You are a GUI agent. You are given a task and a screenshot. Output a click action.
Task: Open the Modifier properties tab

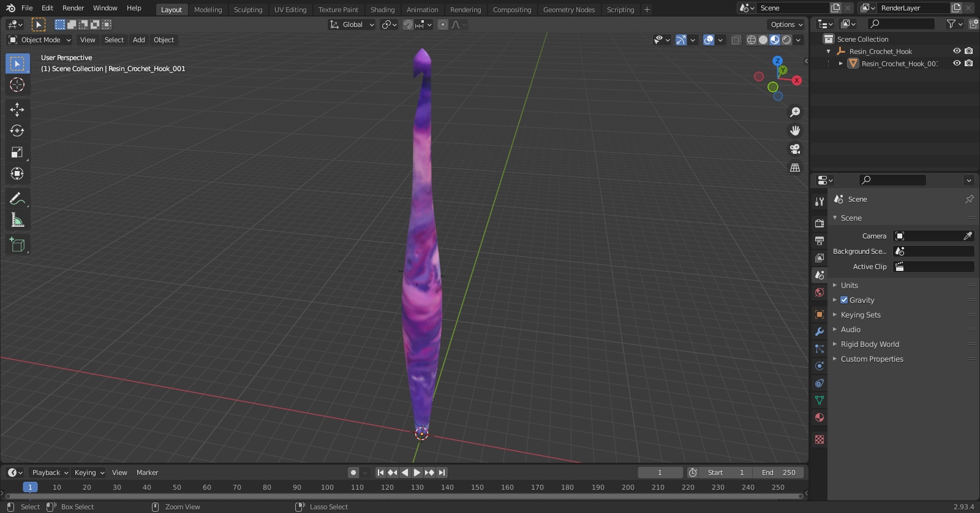(820, 331)
